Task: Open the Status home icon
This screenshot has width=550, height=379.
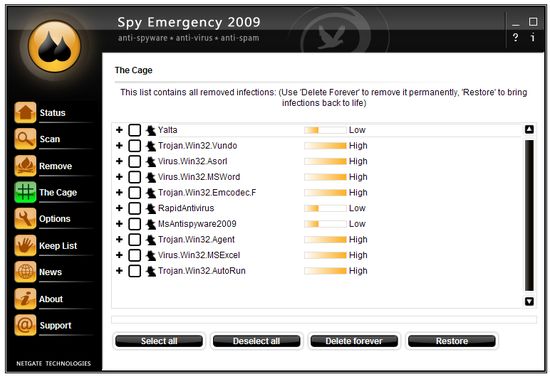Action: pyautogui.click(x=25, y=113)
